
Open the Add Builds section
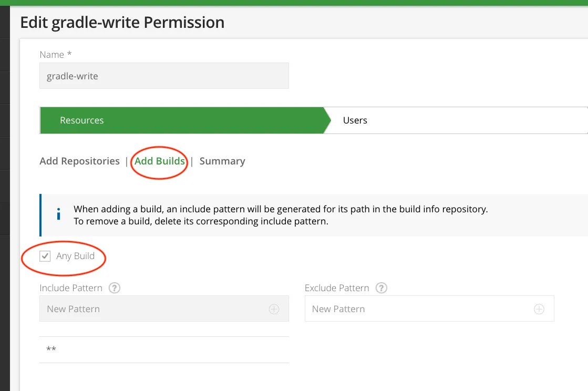[x=160, y=161]
